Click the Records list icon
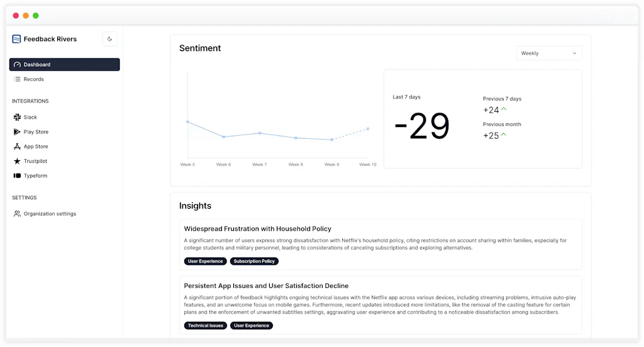 (17, 79)
